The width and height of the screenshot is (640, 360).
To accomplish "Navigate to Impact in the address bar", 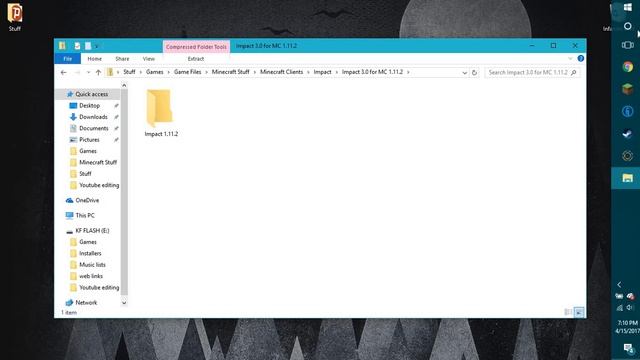I will point(322,72).
